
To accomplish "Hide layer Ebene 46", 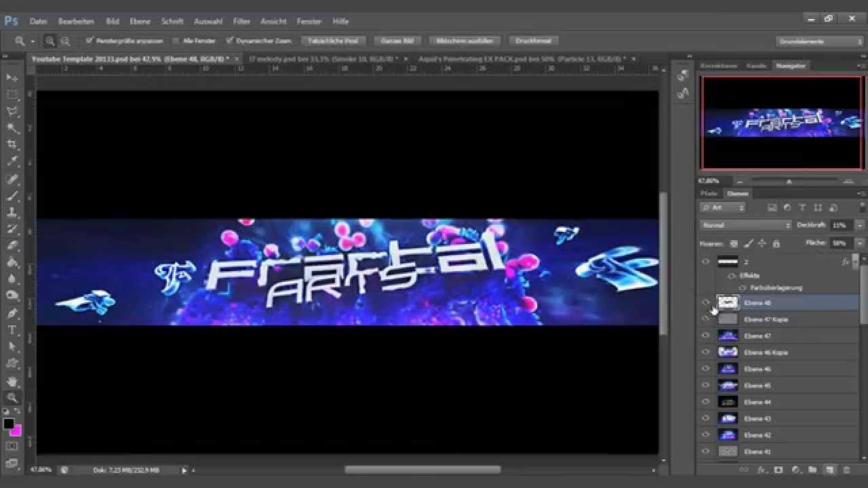I will pos(706,369).
